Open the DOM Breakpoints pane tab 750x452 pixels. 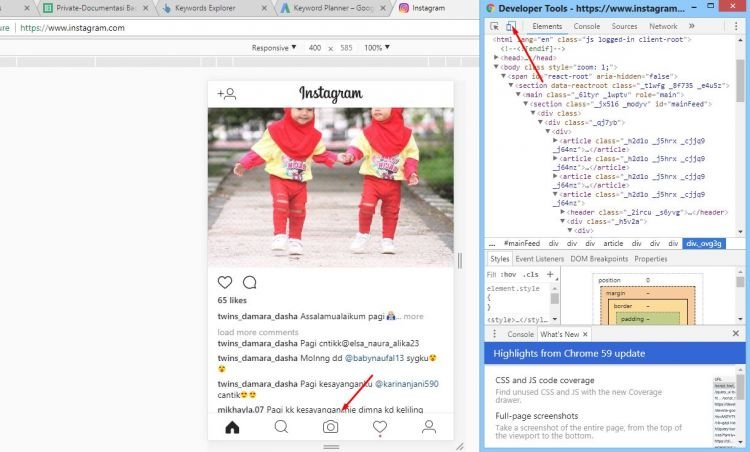(599, 259)
